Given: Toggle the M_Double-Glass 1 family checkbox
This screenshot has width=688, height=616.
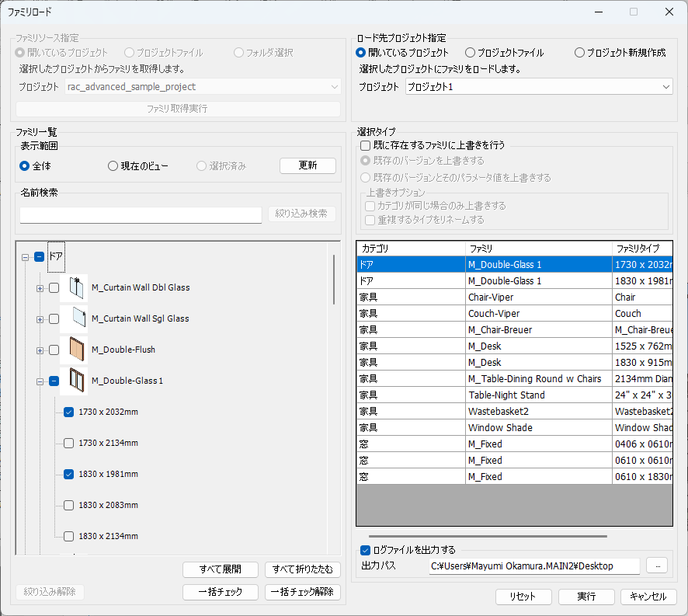Looking at the screenshot, I should (x=54, y=381).
